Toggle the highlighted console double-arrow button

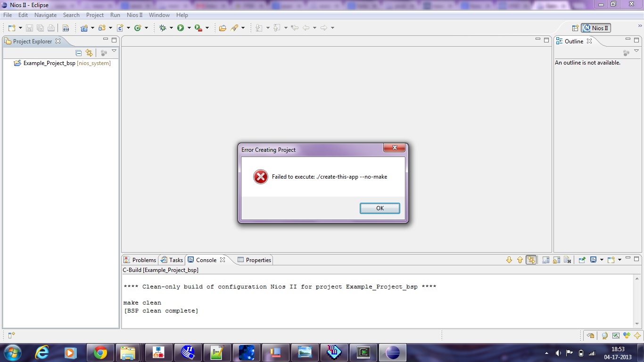[x=531, y=260]
